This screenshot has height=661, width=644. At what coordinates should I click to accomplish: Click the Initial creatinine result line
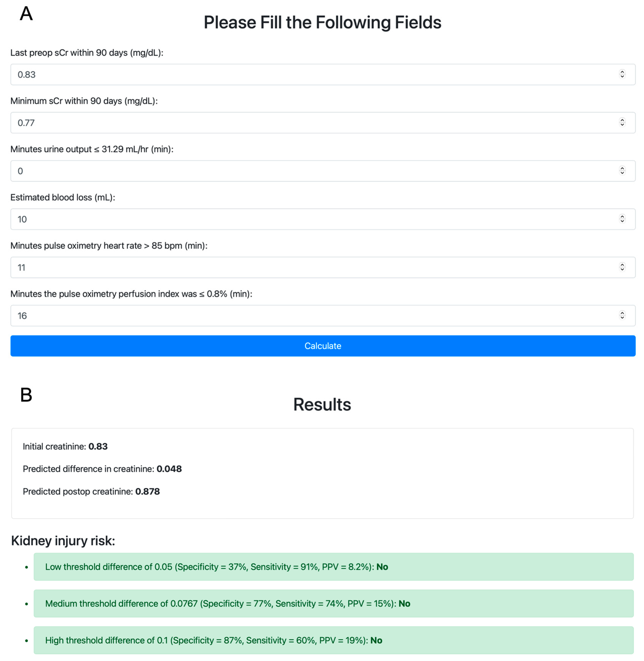click(x=65, y=447)
